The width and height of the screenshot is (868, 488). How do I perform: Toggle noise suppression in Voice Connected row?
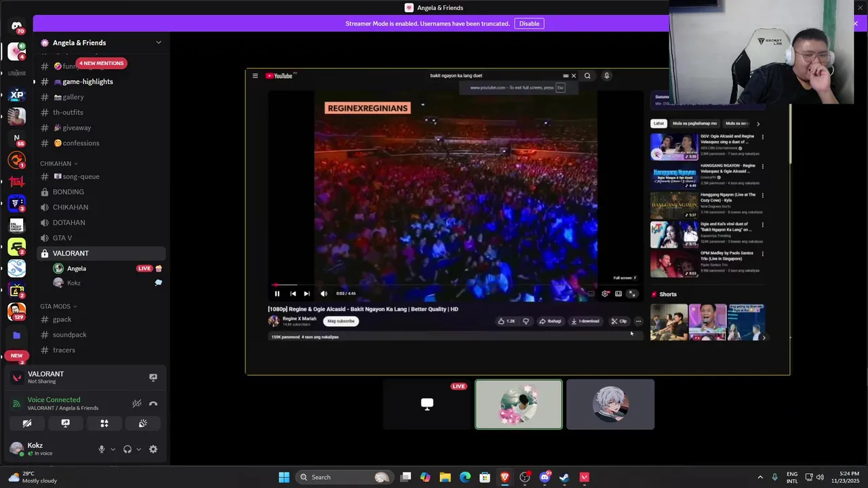[136, 403]
